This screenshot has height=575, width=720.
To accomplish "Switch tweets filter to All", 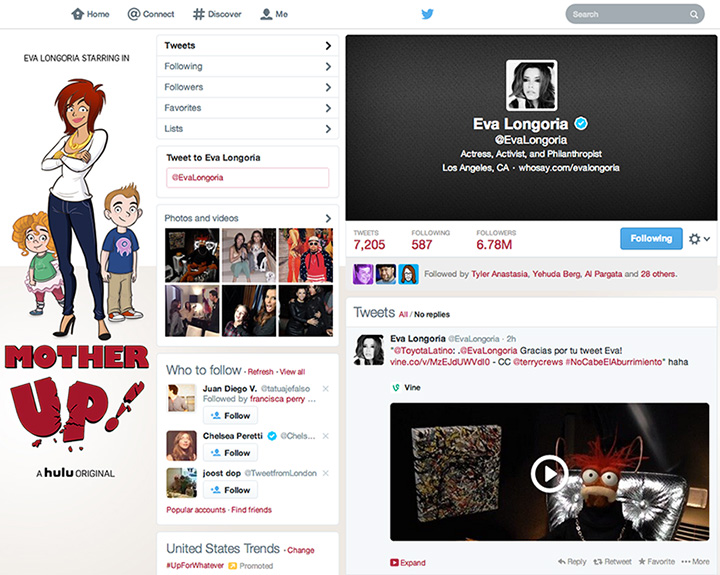I will pyautogui.click(x=403, y=315).
